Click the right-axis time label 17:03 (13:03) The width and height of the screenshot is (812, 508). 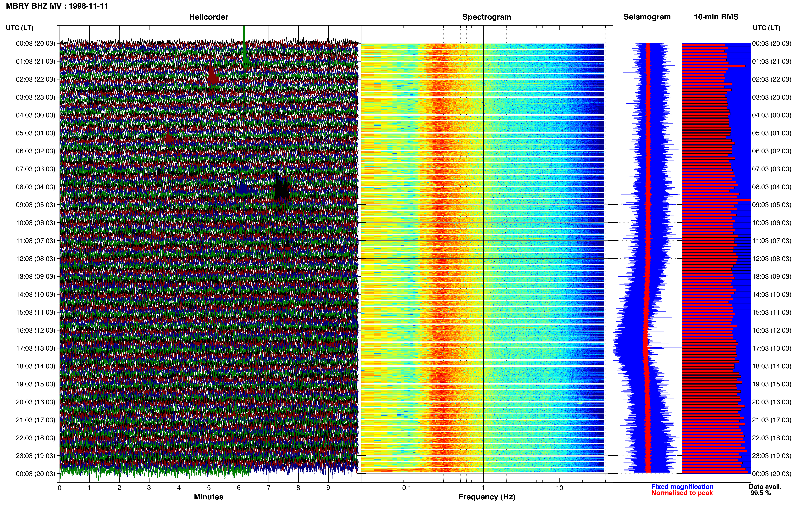coord(772,348)
